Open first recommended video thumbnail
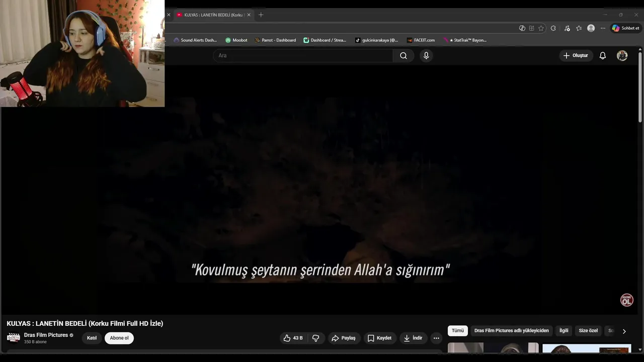Viewport: 644px width, 362px height. [493, 348]
